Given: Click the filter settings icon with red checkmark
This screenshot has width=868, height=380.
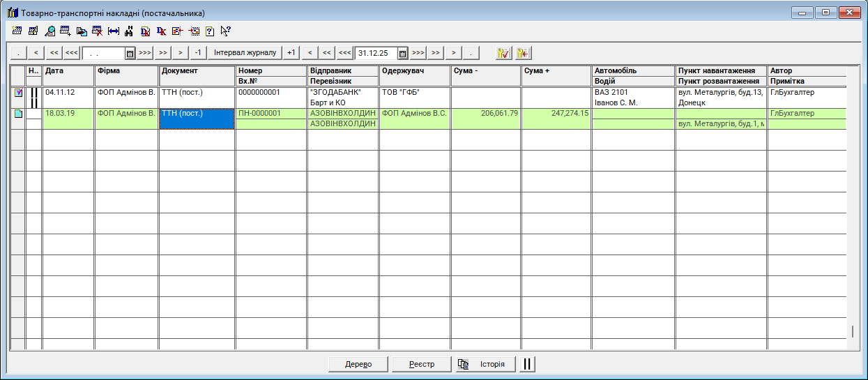Looking at the screenshot, I should (x=503, y=53).
